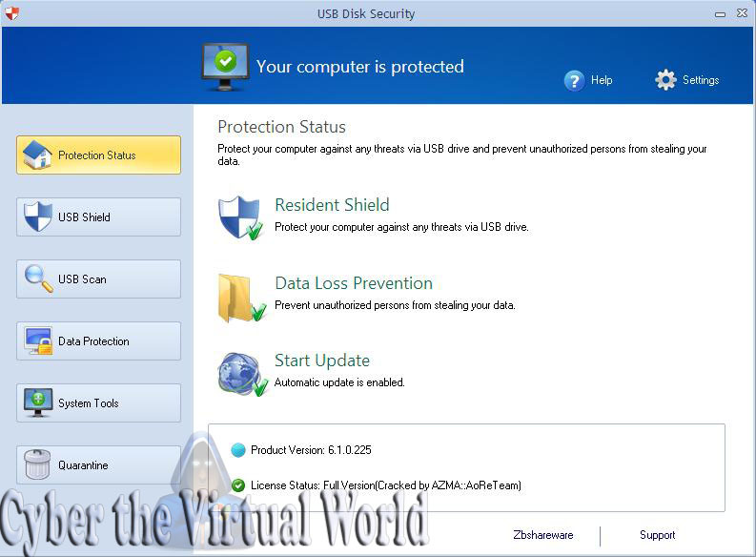Click 'Protect your computer against any threats via USB drive.' text
This screenshot has width=756, height=557.
point(401,227)
